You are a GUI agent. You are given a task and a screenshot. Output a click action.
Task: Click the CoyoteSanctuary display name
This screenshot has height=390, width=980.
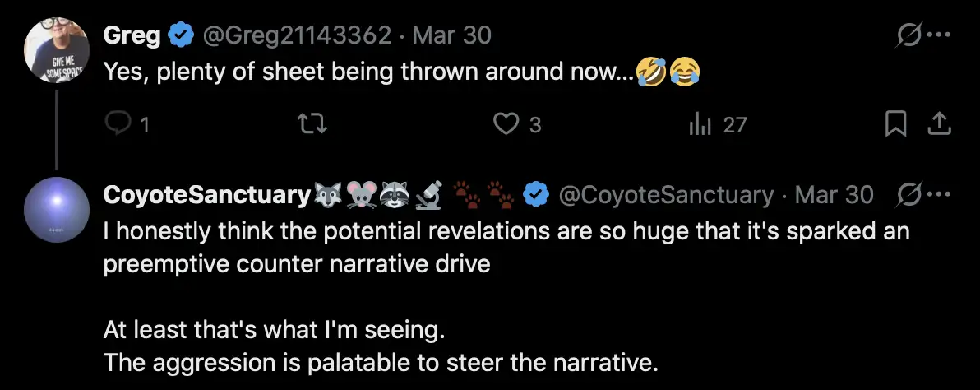point(206,195)
